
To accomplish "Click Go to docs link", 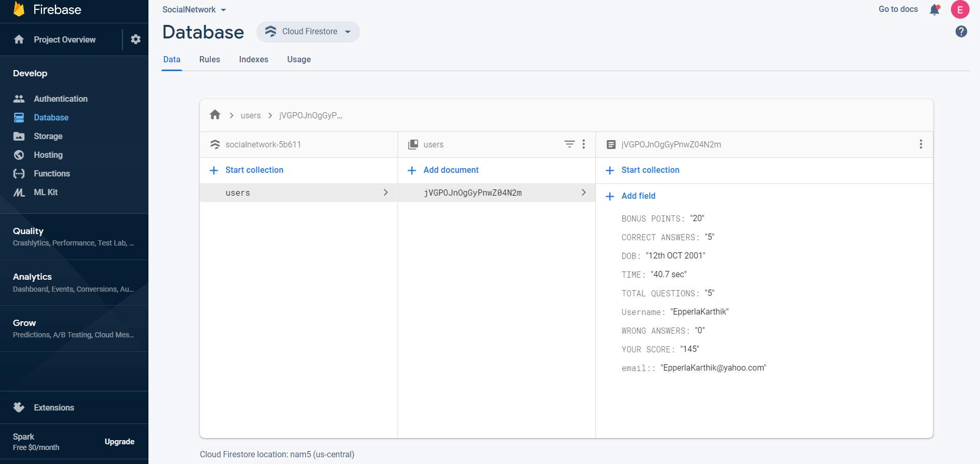I will tap(898, 9).
